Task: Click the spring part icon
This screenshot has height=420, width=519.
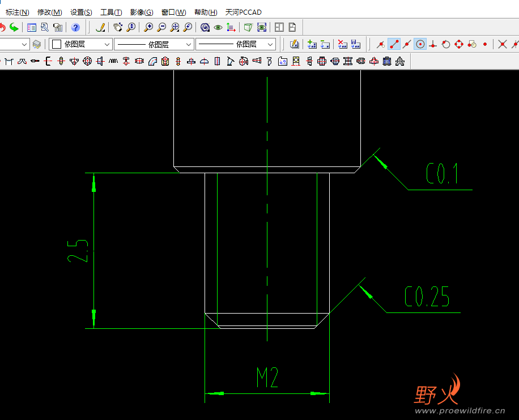Action: 113,61
